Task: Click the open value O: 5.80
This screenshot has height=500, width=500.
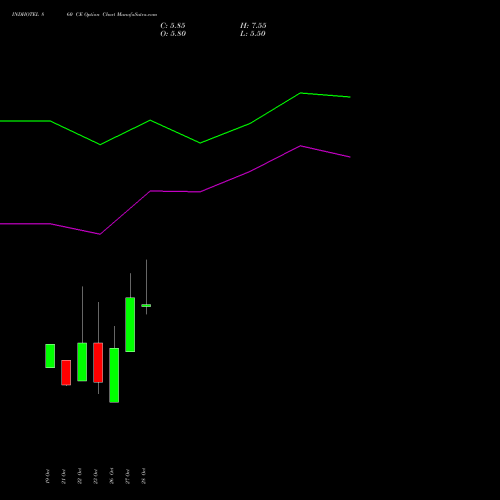Action: click(173, 34)
